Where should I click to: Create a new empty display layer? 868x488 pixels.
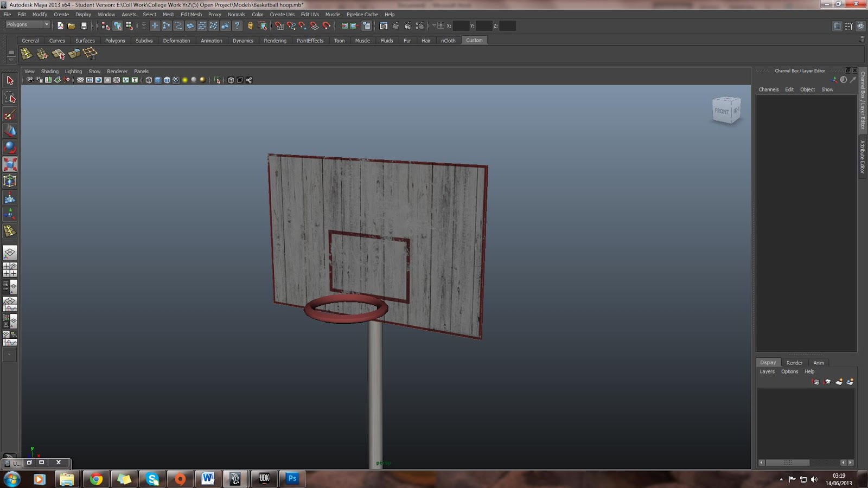coord(839,382)
